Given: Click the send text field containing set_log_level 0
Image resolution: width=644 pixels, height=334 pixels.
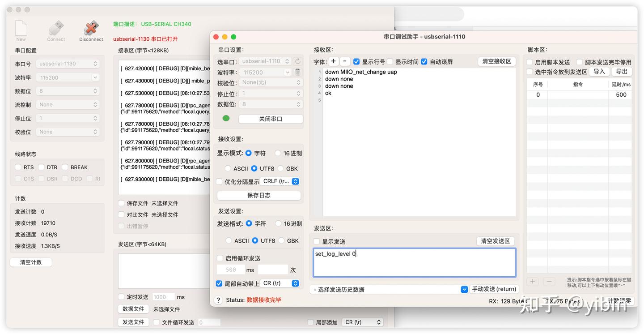Looking at the screenshot, I should tap(415, 263).
